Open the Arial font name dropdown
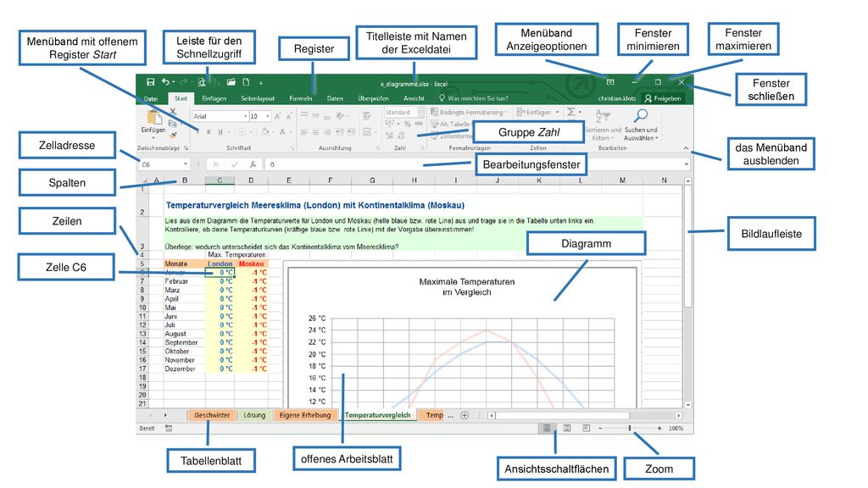 [245, 116]
